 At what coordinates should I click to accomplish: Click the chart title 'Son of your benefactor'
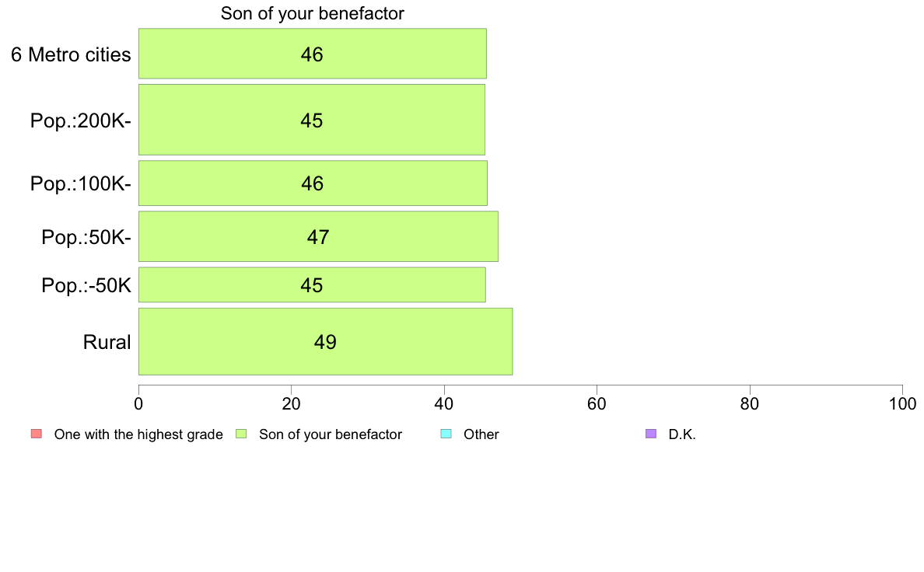(x=313, y=13)
